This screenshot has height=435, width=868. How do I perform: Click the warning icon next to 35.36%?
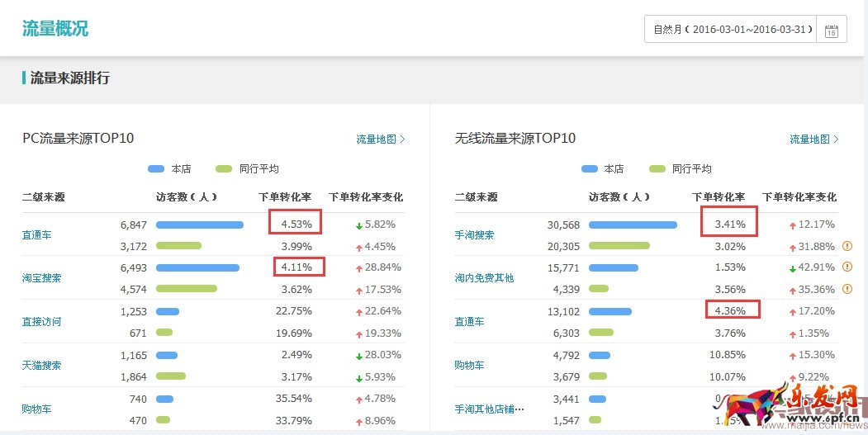847,289
